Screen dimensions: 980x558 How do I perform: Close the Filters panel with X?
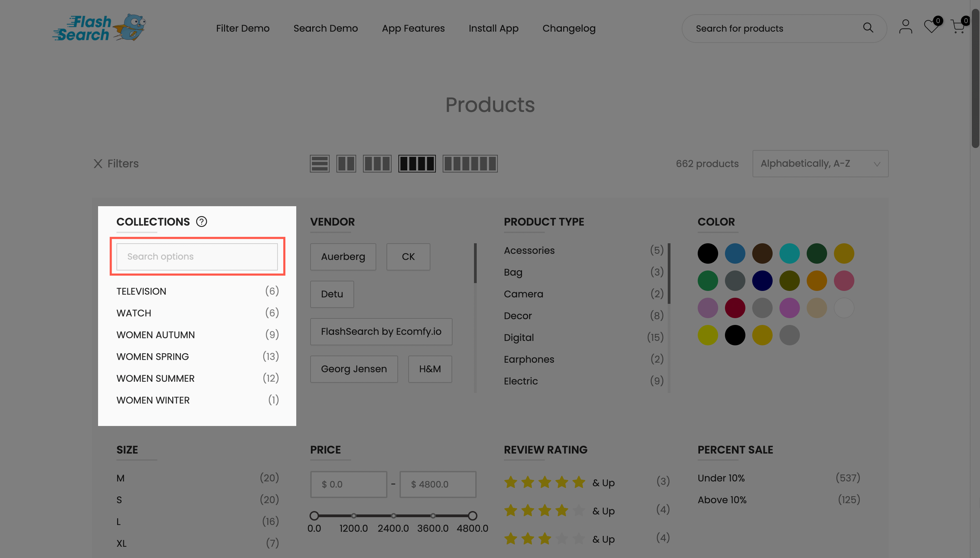point(98,164)
